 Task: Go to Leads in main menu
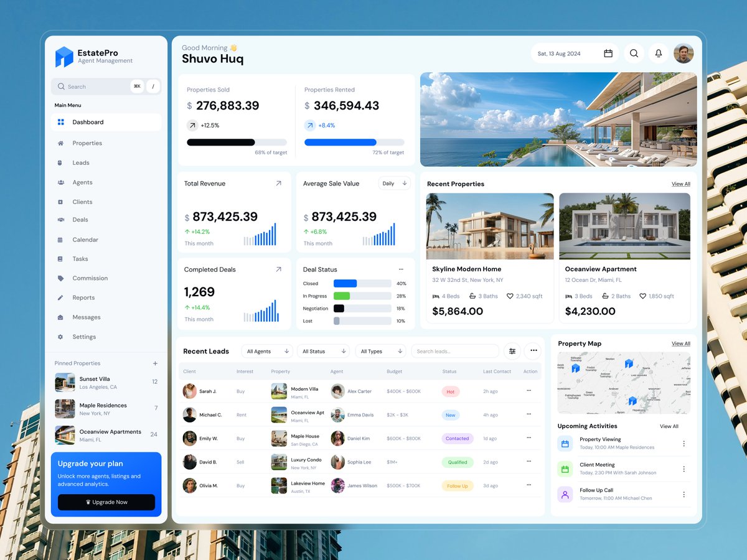[81, 163]
